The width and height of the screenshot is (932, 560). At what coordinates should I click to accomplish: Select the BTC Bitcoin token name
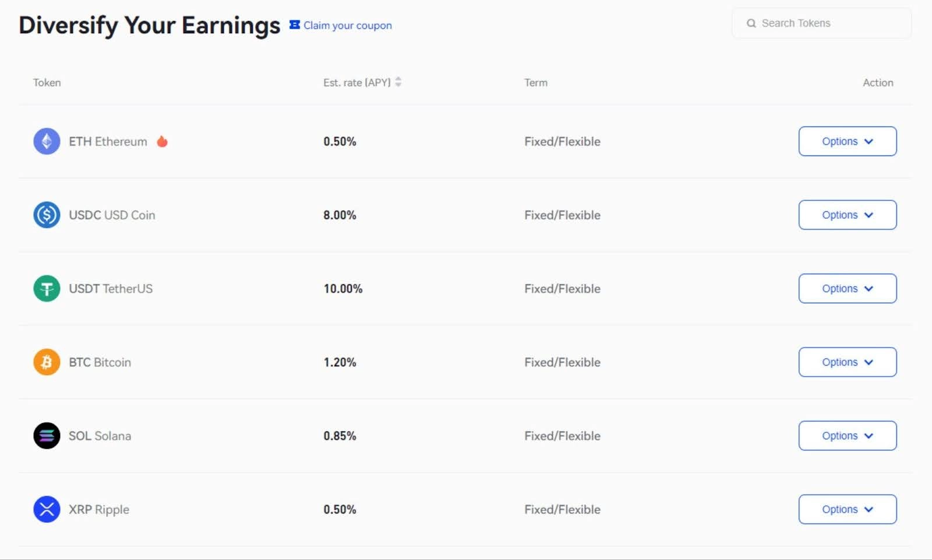(x=100, y=362)
